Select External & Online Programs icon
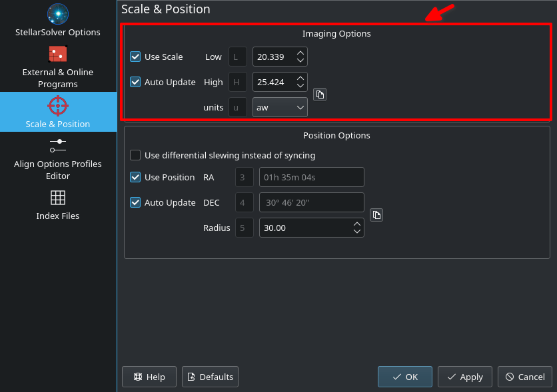Image resolution: width=557 pixels, height=392 pixels. tap(58, 54)
